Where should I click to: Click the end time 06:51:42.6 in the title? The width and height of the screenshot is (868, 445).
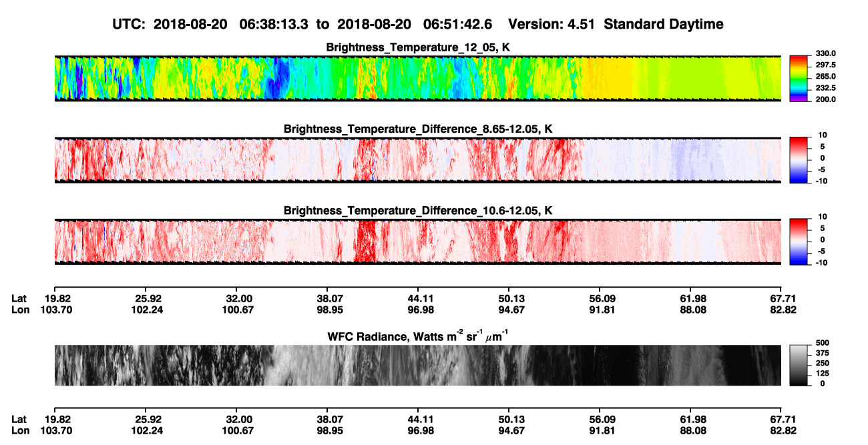(457, 25)
